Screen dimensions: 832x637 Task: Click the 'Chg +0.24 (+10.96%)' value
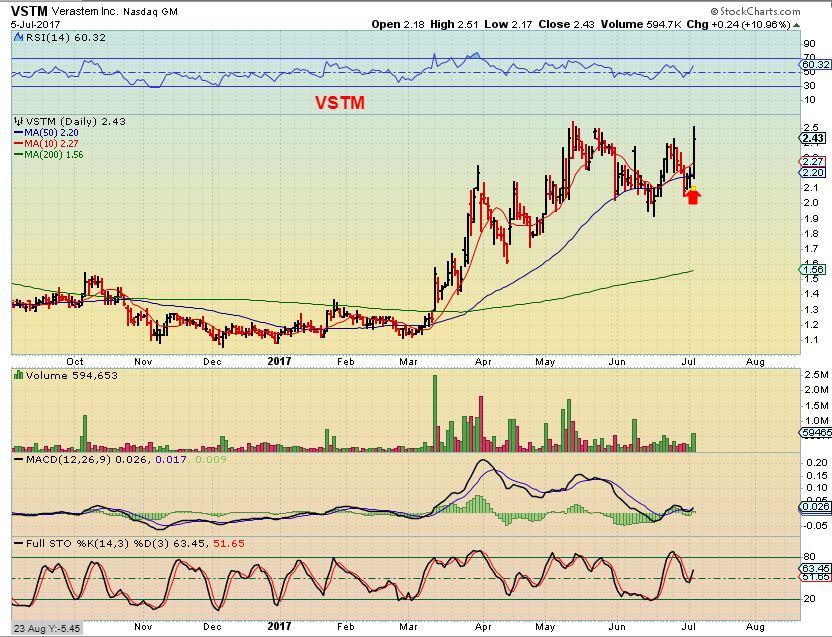[739, 24]
